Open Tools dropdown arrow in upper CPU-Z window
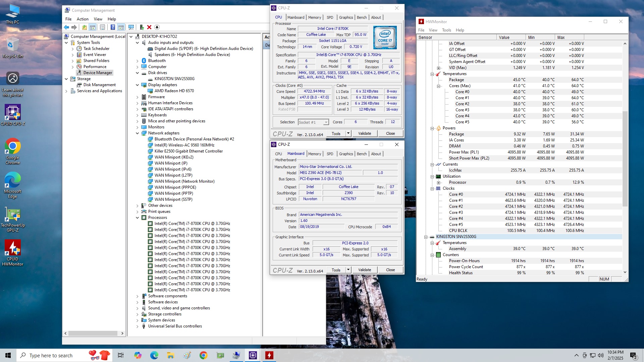Image resolution: width=644 pixels, height=362 pixels. 348,133
